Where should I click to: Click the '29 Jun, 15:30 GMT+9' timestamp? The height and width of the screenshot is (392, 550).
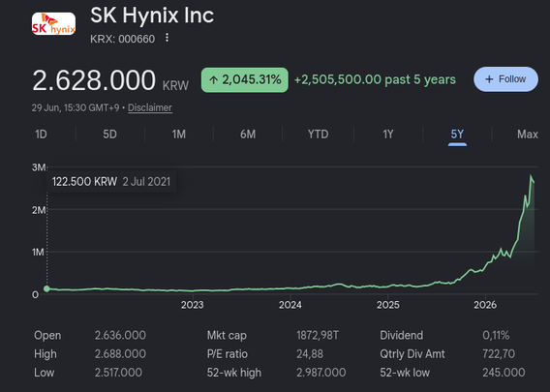[x=76, y=107]
